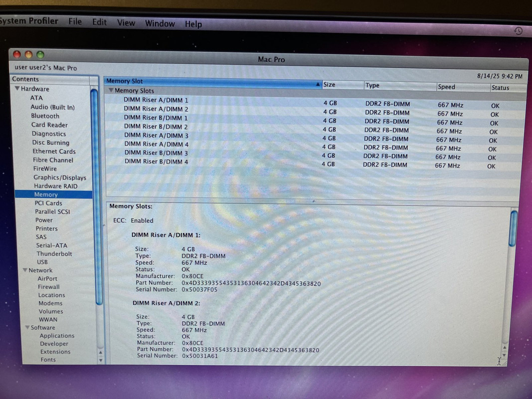
Task: Select Extensions under Software
Action: click(x=55, y=352)
